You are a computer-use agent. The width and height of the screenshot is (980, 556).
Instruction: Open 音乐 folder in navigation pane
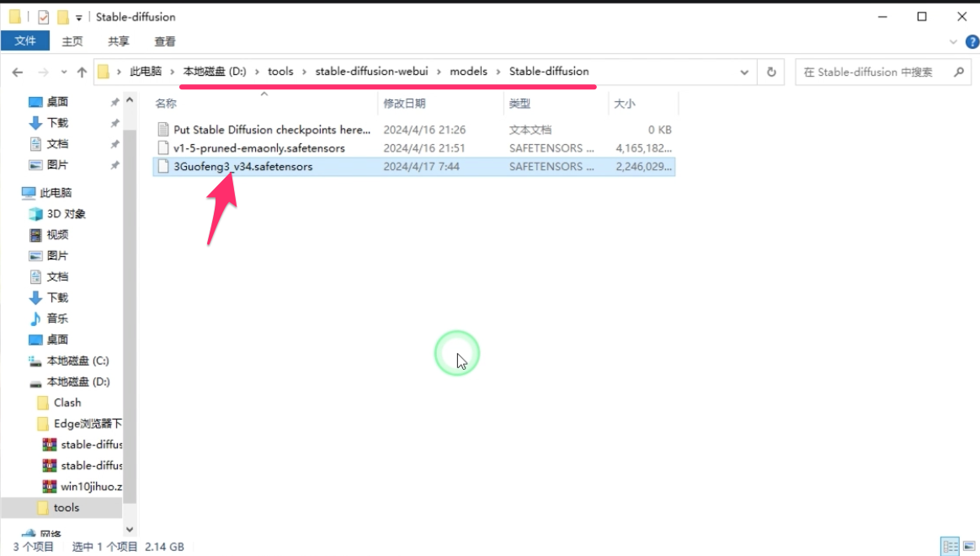(57, 318)
